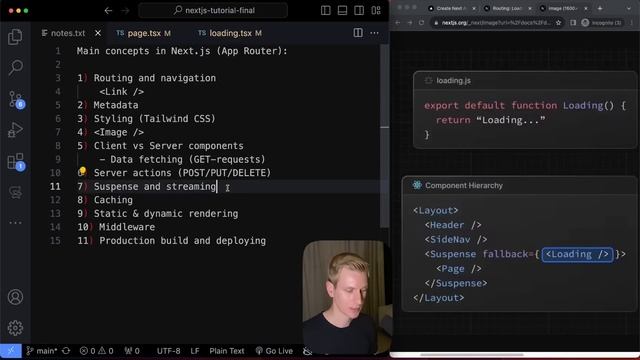This screenshot has width=640, height=360.
Task: Click the 'Routing and navigation' line
Action: 155,78
